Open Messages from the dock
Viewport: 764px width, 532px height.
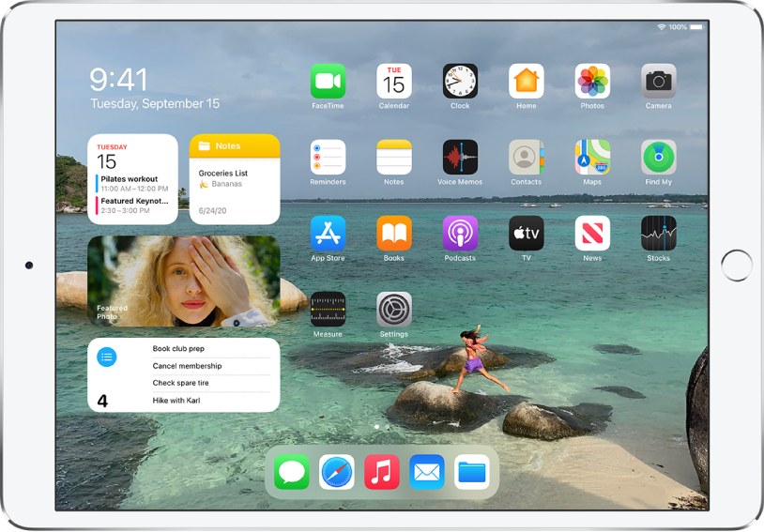[x=291, y=472]
